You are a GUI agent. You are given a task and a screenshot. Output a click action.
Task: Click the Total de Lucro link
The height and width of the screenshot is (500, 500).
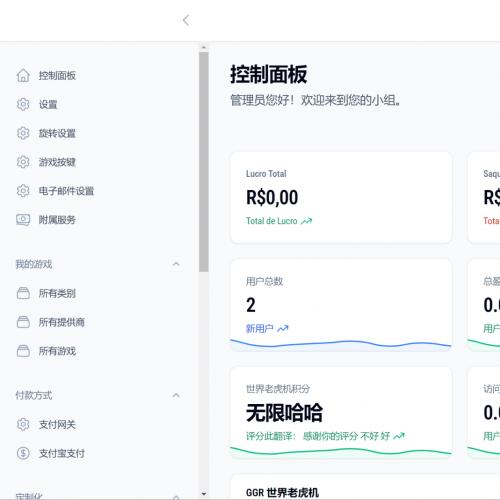[x=271, y=221]
